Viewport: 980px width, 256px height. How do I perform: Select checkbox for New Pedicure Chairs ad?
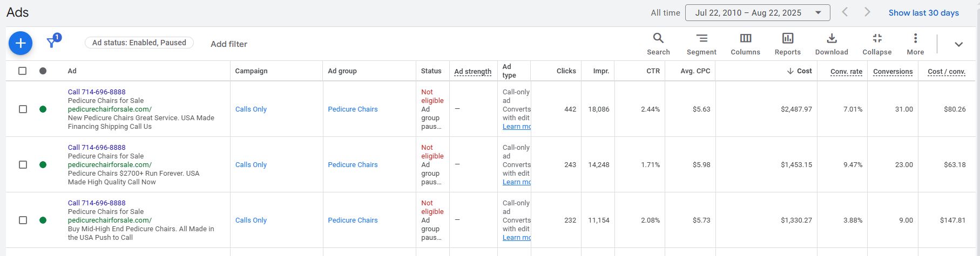point(23,109)
